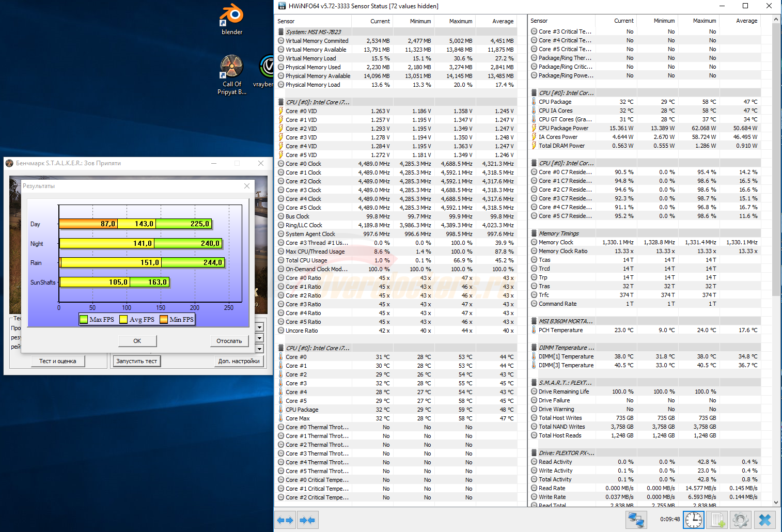Open the middle dropdown arrow behind results dialog
Viewport: 782px width, 532px height.
[x=260, y=338]
